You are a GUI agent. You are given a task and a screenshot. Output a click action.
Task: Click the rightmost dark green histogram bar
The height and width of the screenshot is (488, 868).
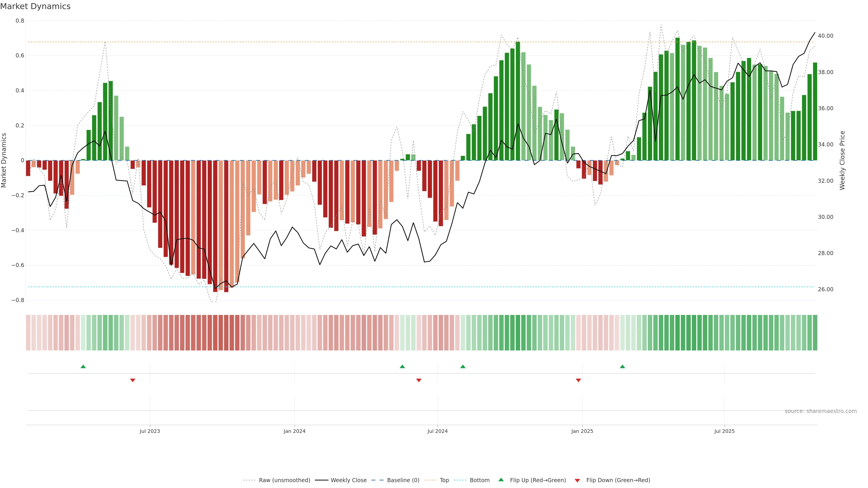click(815, 111)
